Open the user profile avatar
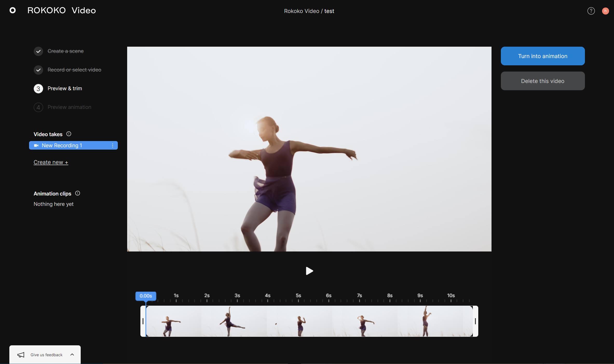 pos(605,11)
